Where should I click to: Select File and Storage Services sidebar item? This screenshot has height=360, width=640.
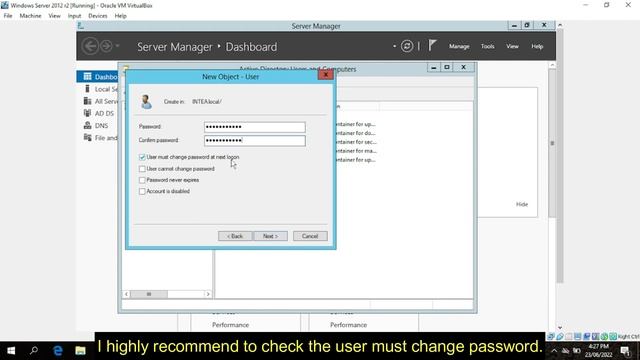(100, 138)
